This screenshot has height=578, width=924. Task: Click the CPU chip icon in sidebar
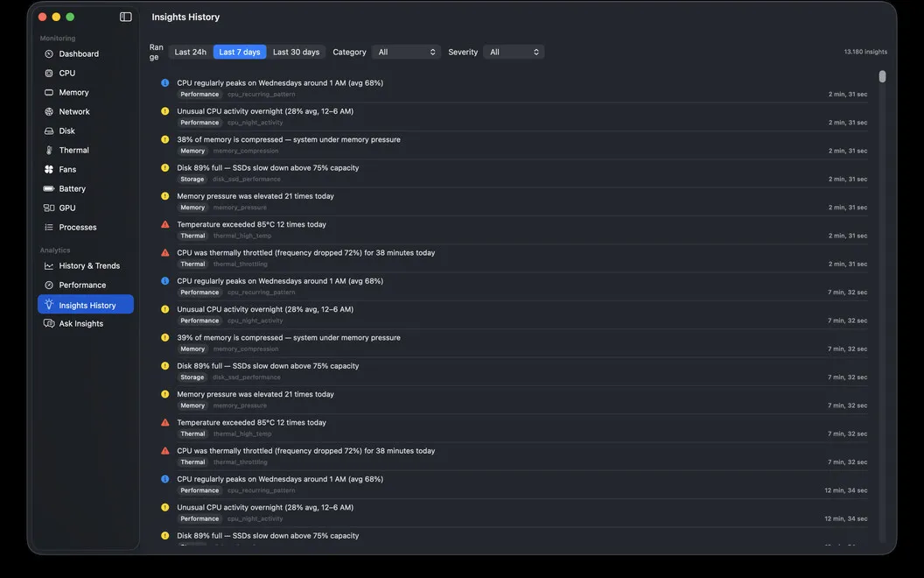click(x=49, y=74)
